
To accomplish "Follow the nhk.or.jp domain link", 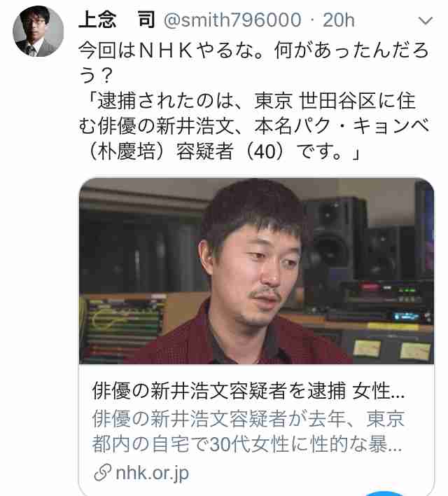I will 153,473.
